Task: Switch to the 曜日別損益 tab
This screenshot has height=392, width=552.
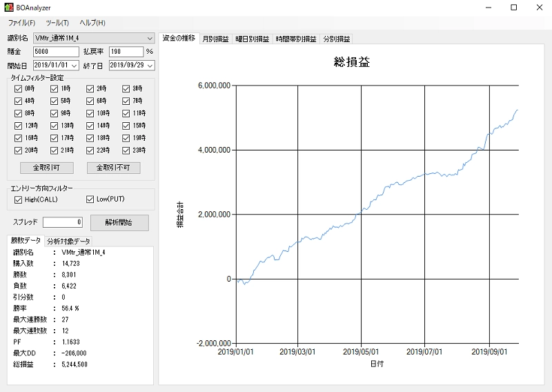Action: click(253, 39)
